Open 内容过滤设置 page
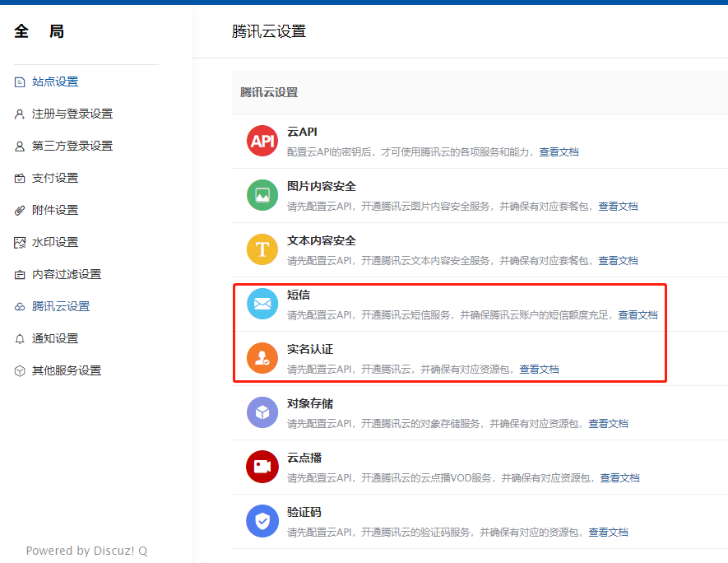 click(x=67, y=274)
